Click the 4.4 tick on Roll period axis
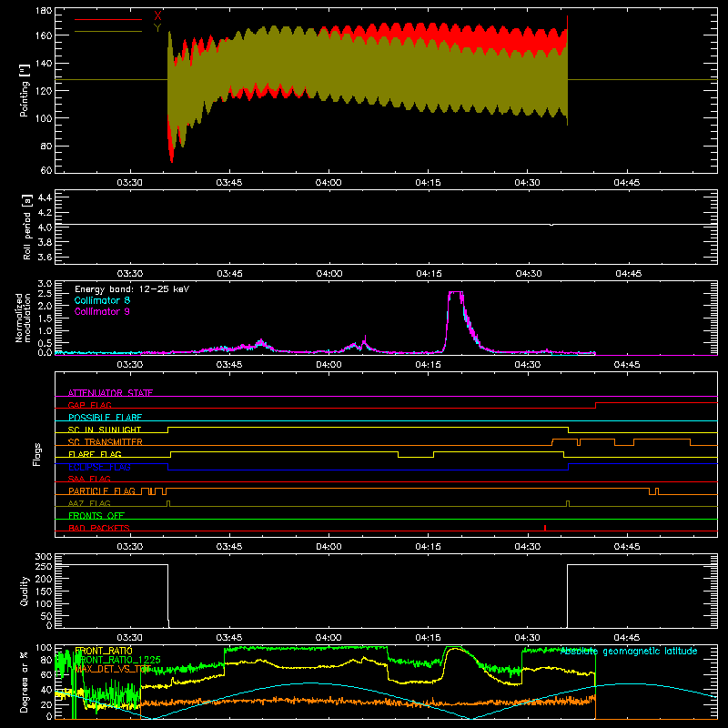This screenshot has height=728, width=728. [45, 197]
